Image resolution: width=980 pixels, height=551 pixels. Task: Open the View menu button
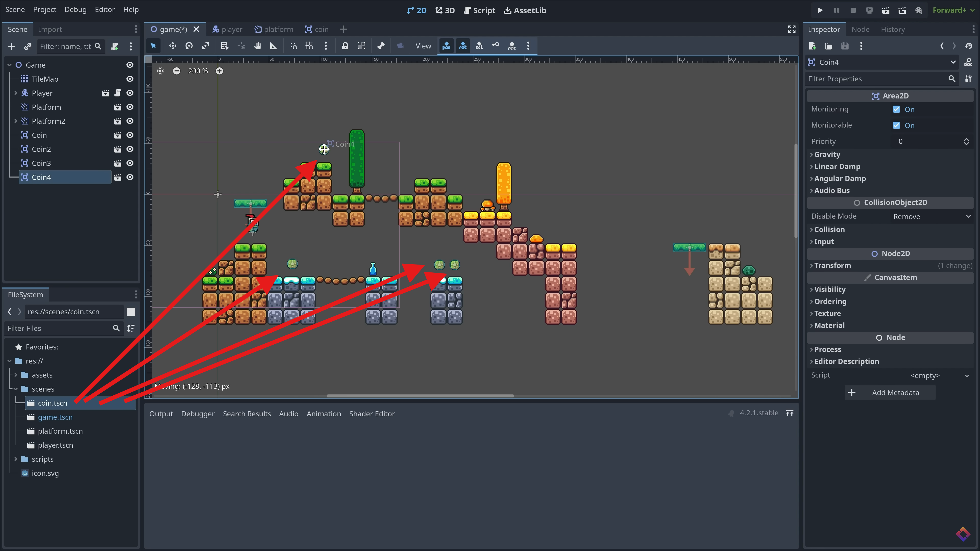[x=423, y=46]
